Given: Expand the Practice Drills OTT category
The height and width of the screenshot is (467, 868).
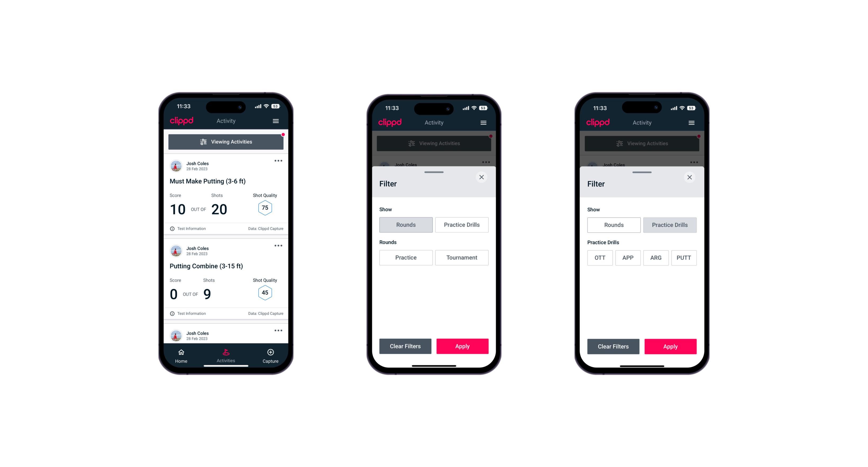Looking at the screenshot, I should pos(600,258).
